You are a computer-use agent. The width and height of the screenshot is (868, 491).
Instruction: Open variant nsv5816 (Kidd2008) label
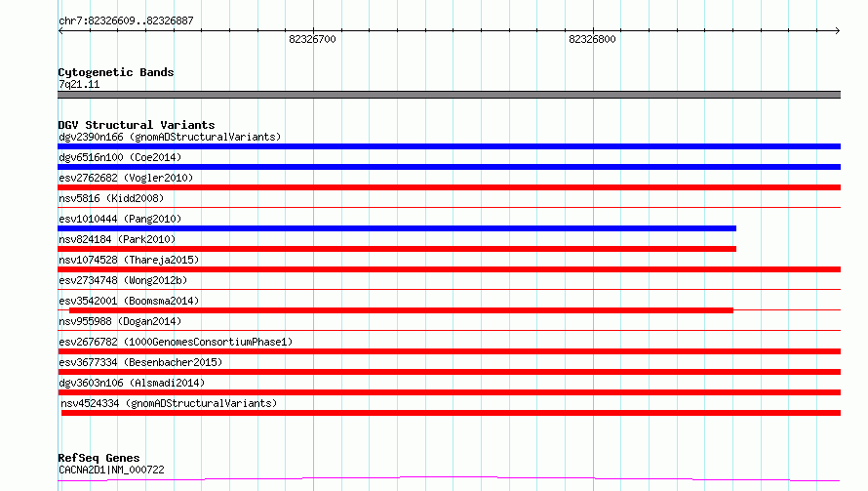click(x=111, y=198)
